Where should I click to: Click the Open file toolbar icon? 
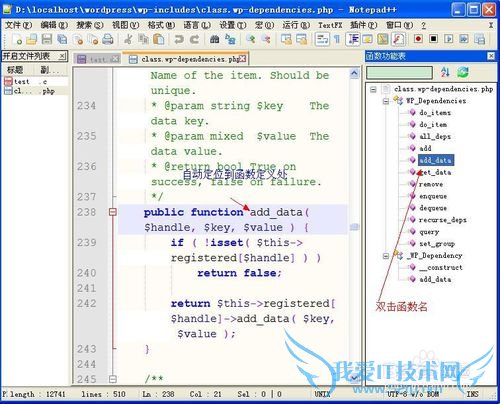point(31,39)
